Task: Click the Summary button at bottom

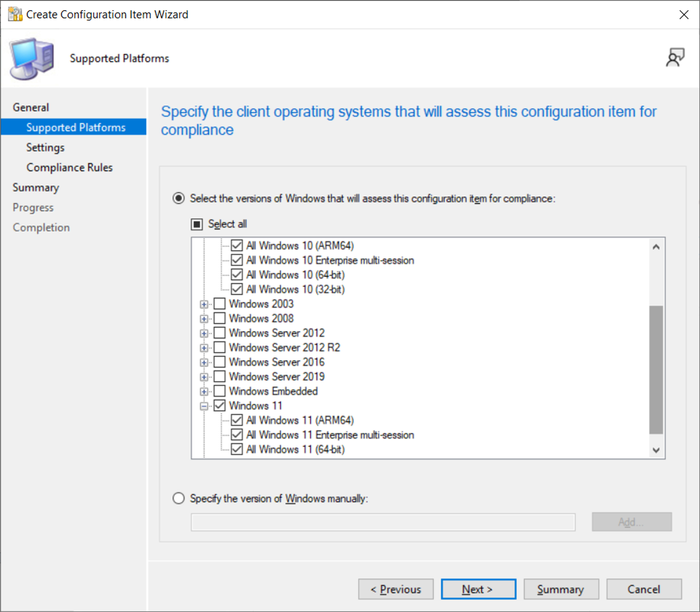Action: click(x=561, y=589)
